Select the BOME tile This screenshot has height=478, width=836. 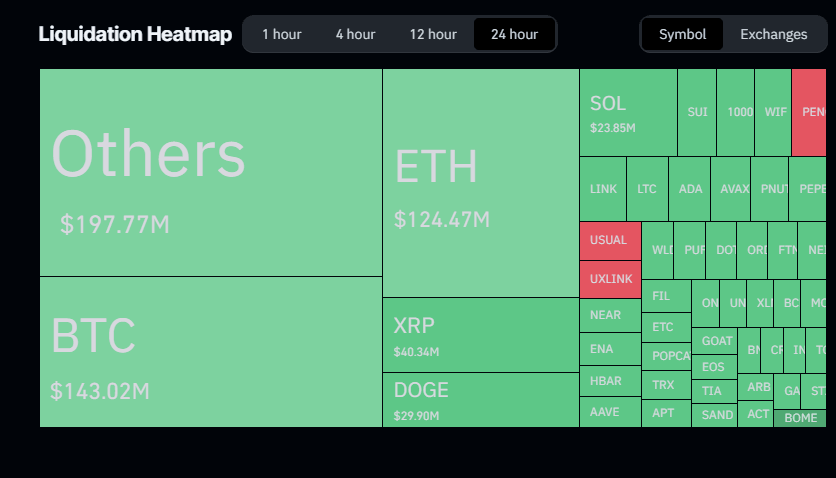point(800,418)
